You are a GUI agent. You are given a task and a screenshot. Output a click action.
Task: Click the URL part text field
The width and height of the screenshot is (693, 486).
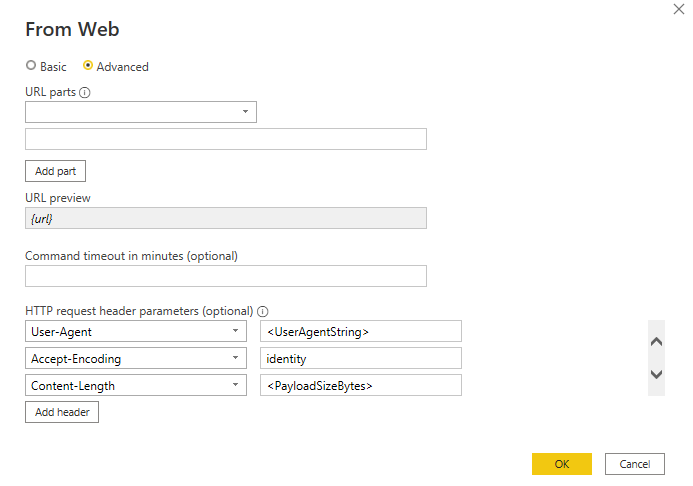click(226, 139)
